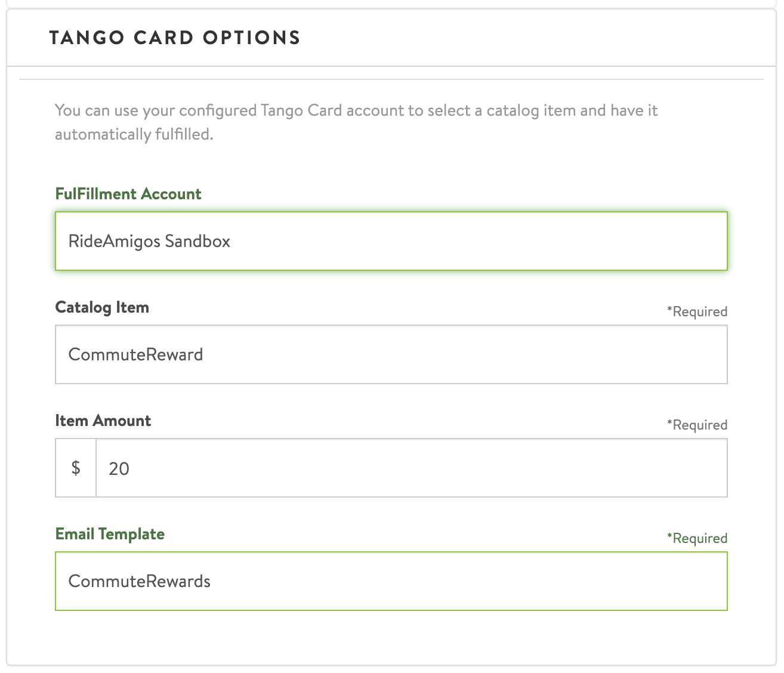
Task: Click Required note above Catalog Item field
Action: 697,311
